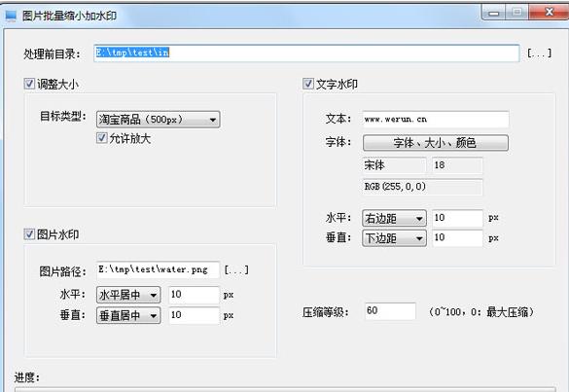This screenshot has width=569, height=392.
Task: Click the 宋体 font name field
Action: coord(395,165)
